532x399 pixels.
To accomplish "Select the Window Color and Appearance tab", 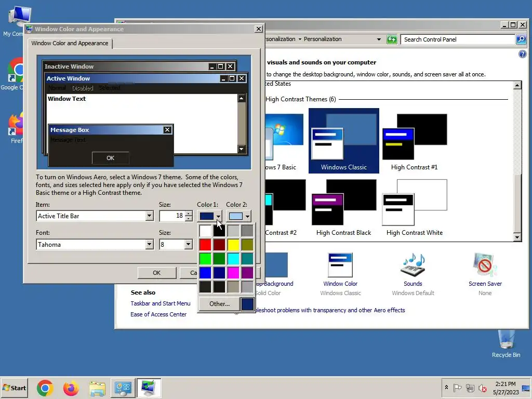I will pos(70,43).
